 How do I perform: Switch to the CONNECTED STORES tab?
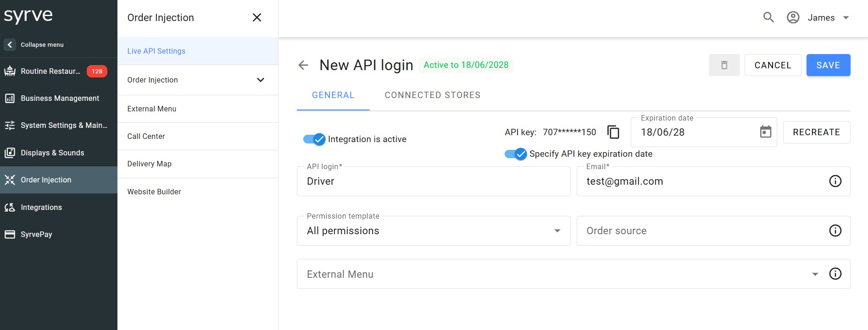(433, 95)
